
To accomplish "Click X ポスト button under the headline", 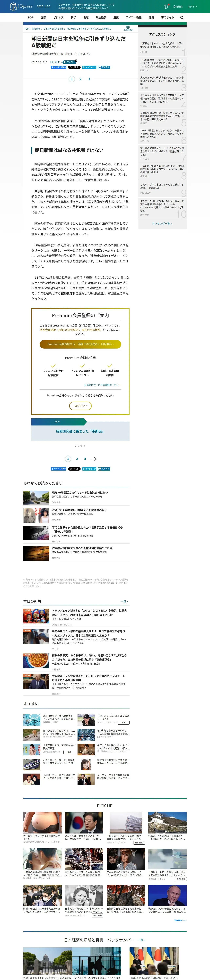I will coord(74,67).
